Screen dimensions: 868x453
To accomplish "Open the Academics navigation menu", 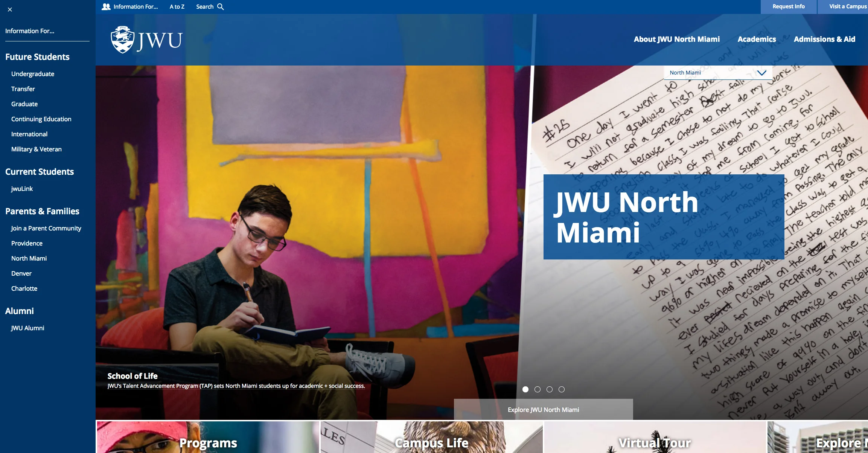I will [x=757, y=39].
